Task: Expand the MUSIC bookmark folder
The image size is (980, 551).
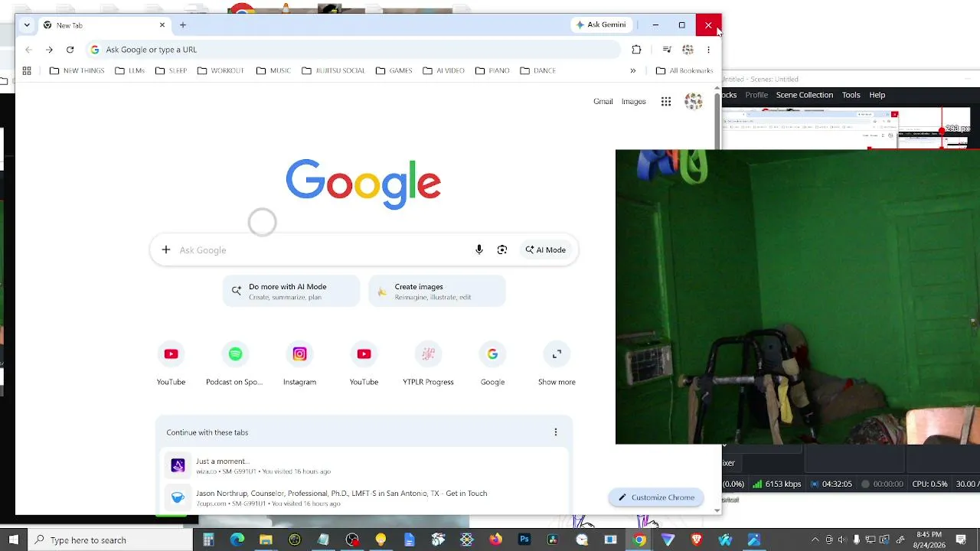Action: (273, 70)
